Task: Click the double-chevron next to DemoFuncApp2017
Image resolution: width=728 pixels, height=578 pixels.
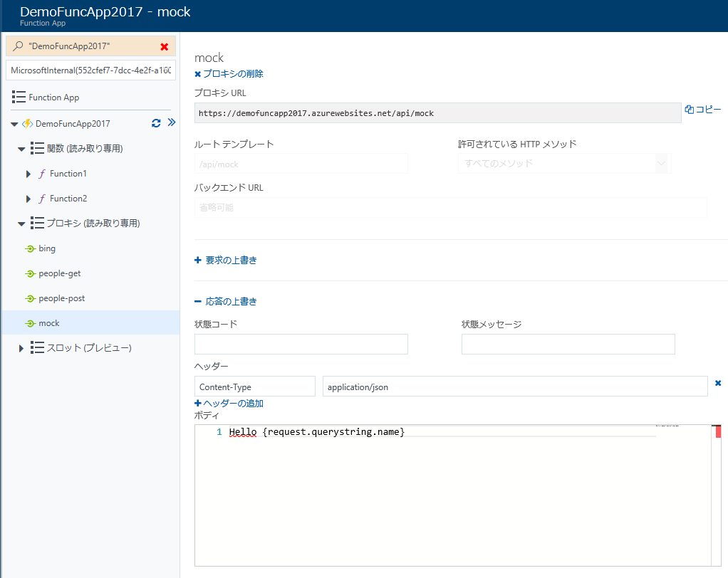Action: point(172,122)
